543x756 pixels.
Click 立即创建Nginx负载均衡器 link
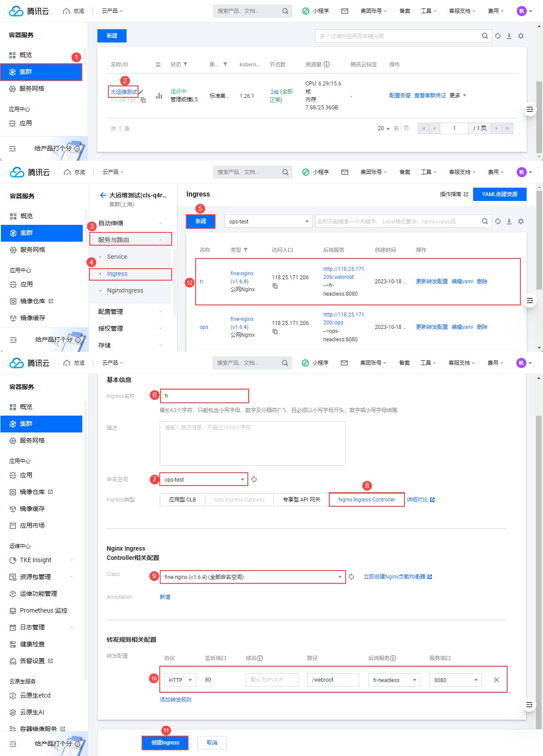pos(398,577)
